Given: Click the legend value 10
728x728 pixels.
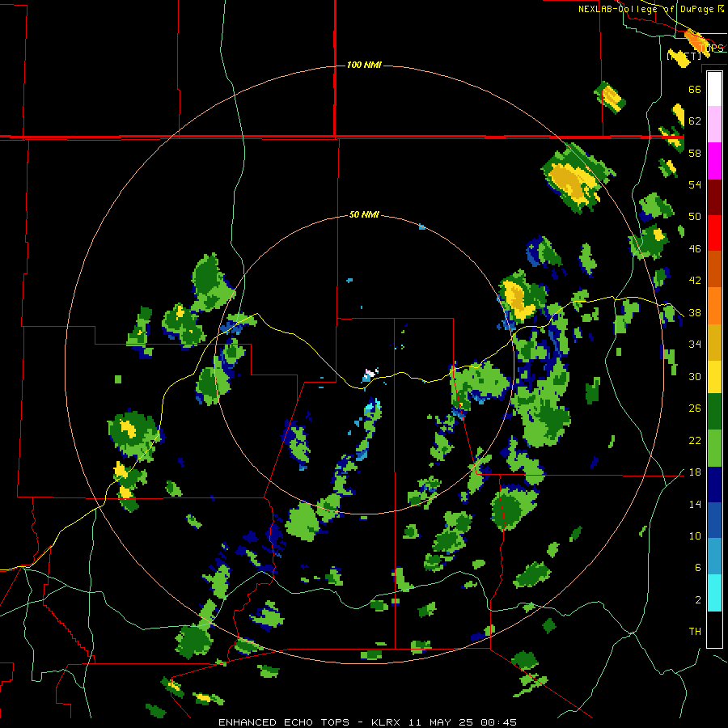Looking at the screenshot, I should tap(695, 535).
